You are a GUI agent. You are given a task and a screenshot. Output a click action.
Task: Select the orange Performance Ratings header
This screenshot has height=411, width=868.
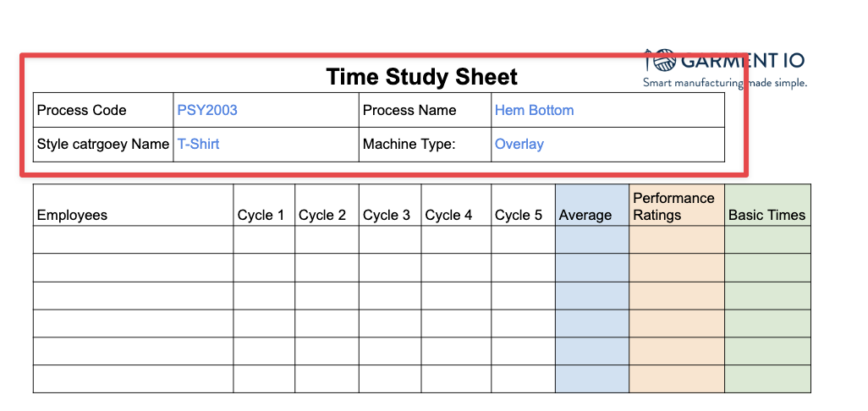pos(674,206)
